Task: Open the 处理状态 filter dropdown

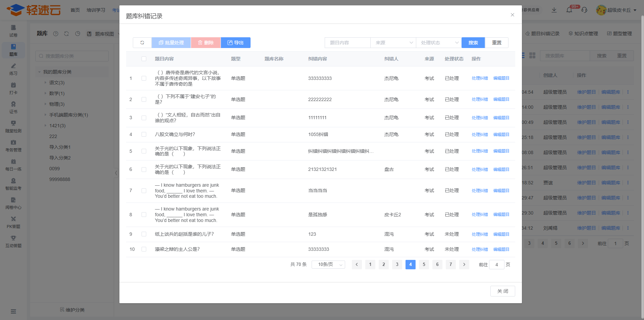Action: (439, 43)
